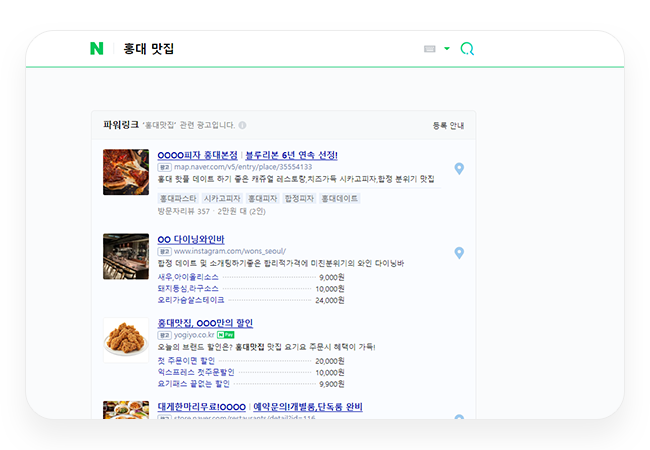
Task: Click the 9,000원 price for 새우,아이올리소스
Action: tap(332, 277)
